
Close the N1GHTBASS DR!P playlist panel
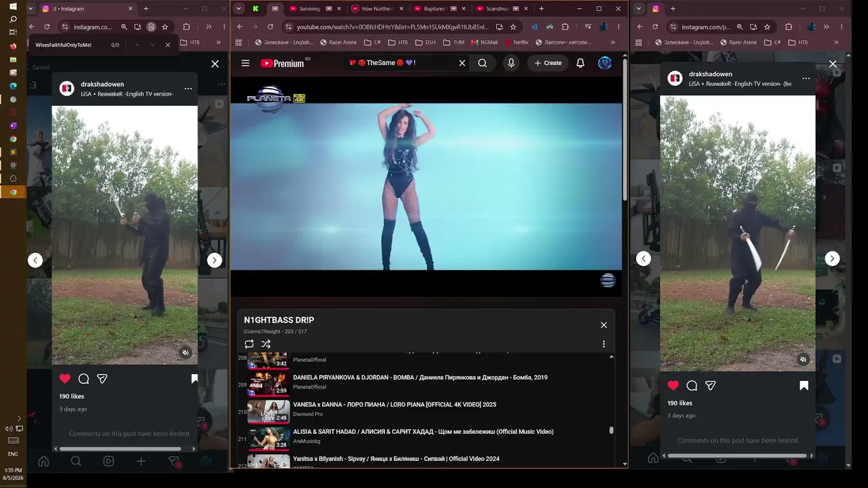pyautogui.click(x=604, y=325)
